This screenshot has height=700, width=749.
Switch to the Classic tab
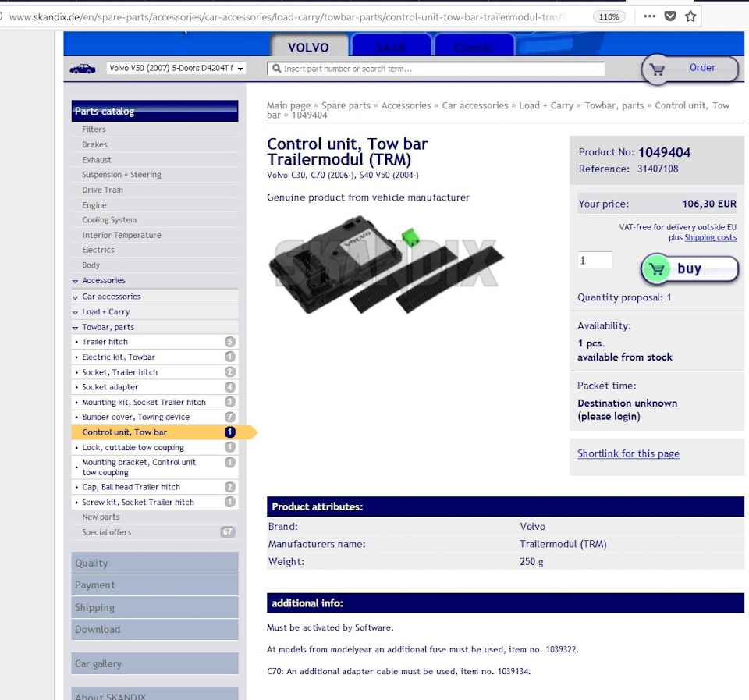[x=474, y=47]
